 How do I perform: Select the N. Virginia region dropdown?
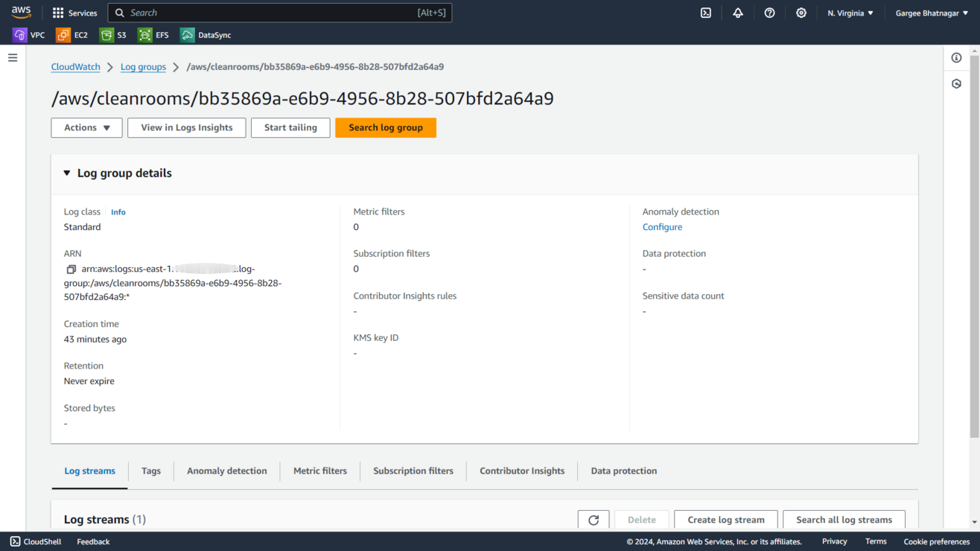coord(850,13)
